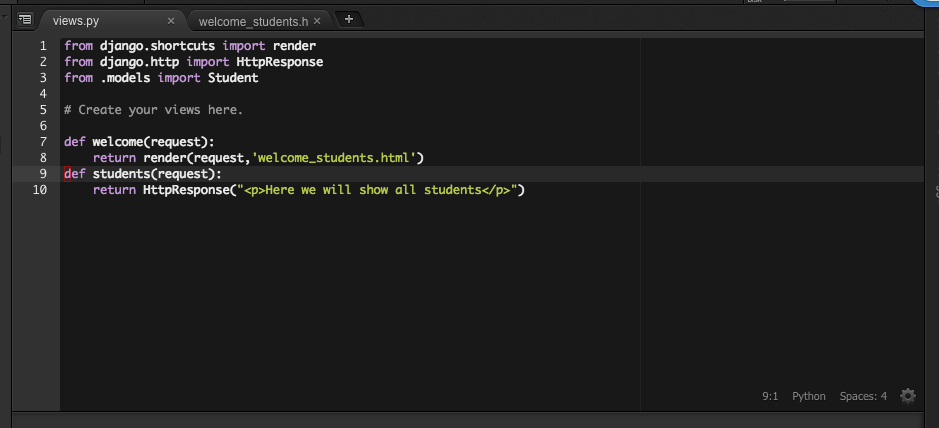Add a new tab with plus button
Viewport: 939px width, 428px height.
click(x=349, y=19)
